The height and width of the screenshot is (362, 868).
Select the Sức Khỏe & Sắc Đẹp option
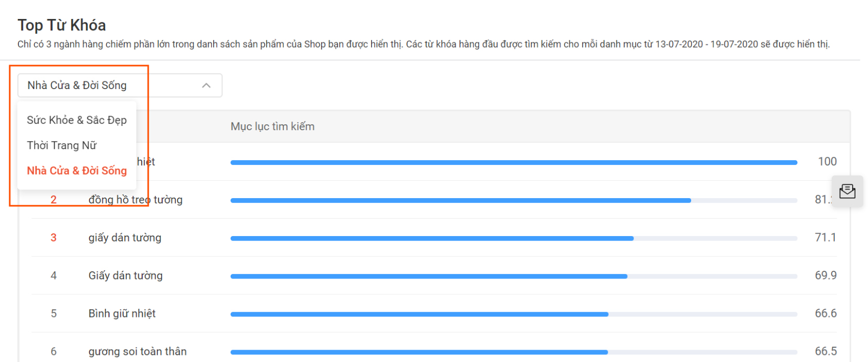76,120
